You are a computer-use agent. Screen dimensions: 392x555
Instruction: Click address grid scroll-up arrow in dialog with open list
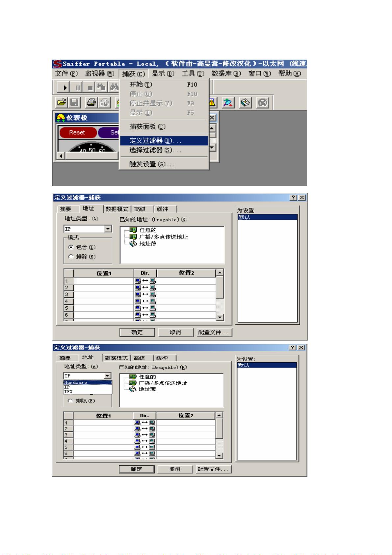click(x=219, y=415)
